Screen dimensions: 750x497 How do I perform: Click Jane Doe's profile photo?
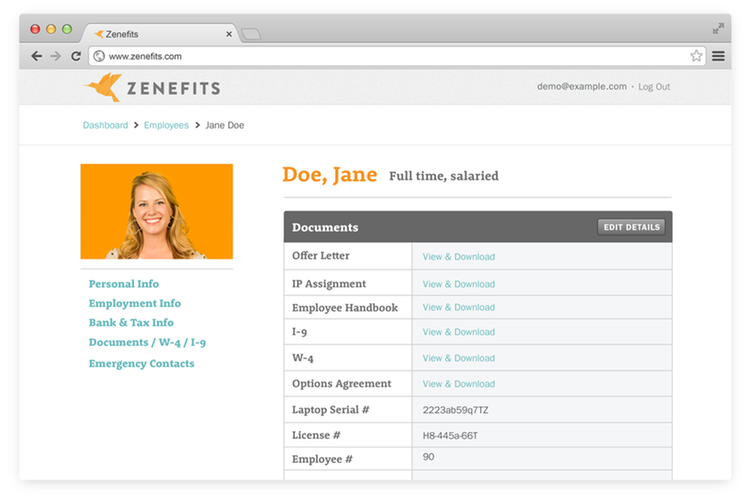click(156, 212)
